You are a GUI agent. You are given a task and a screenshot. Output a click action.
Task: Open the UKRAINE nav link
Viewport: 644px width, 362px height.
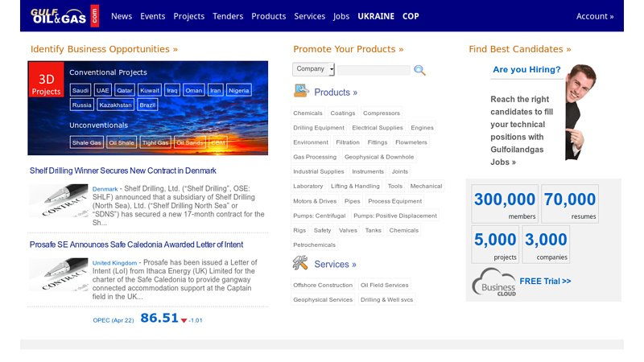point(376,16)
